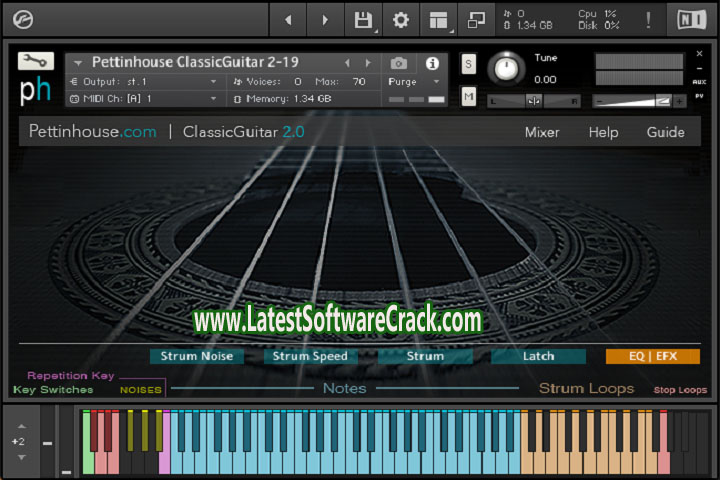Viewport: 720px width, 480px height.
Task: Open the Mixer page
Action: pos(542,132)
